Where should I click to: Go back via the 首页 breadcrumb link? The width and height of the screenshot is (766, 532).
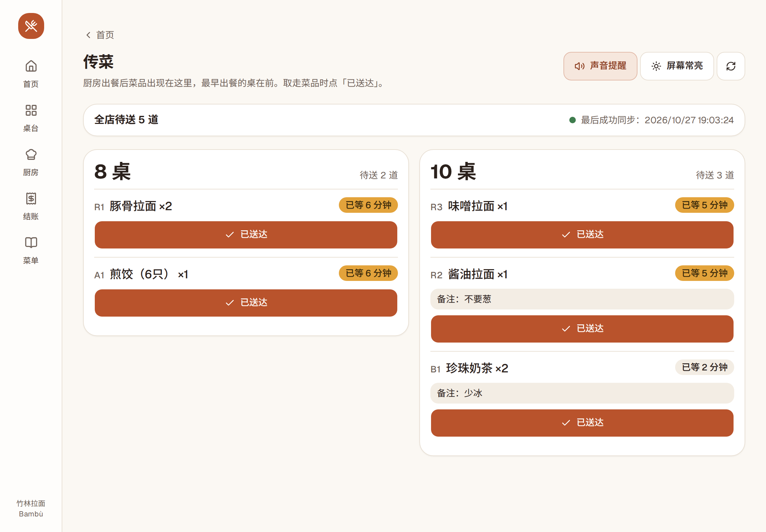[100, 35]
